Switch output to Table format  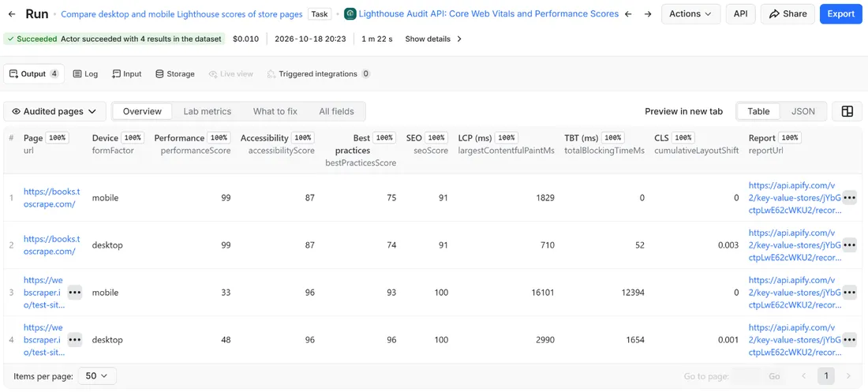coord(758,111)
